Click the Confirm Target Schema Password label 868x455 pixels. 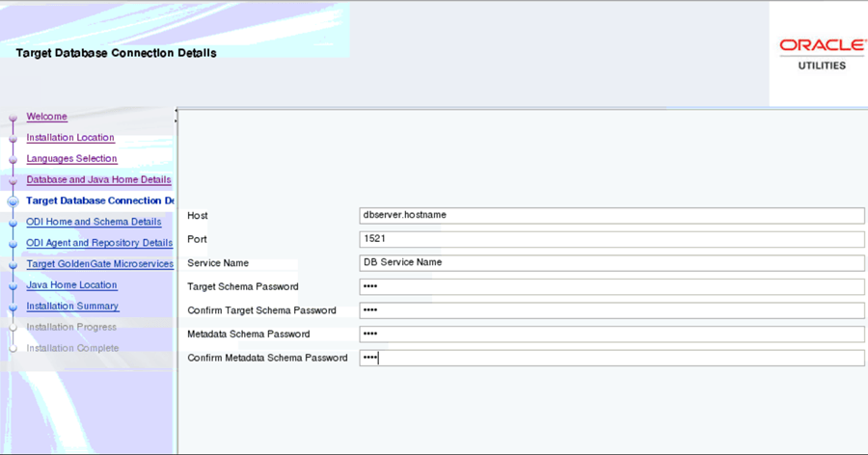tap(261, 310)
